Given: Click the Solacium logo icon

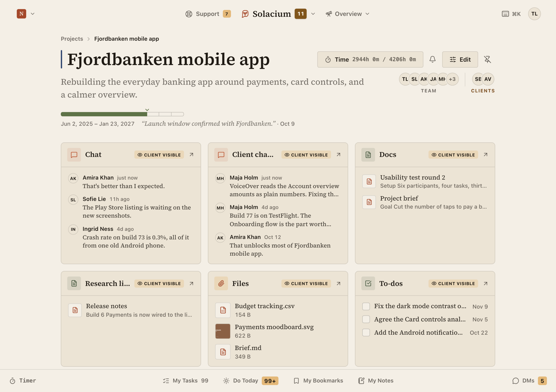Looking at the screenshot, I should click(x=245, y=14).
